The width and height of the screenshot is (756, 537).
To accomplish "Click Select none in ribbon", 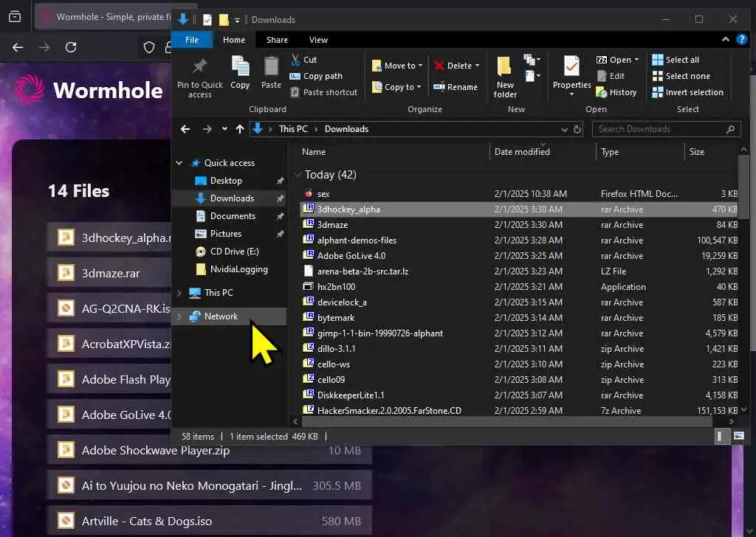I will [681, 76].
